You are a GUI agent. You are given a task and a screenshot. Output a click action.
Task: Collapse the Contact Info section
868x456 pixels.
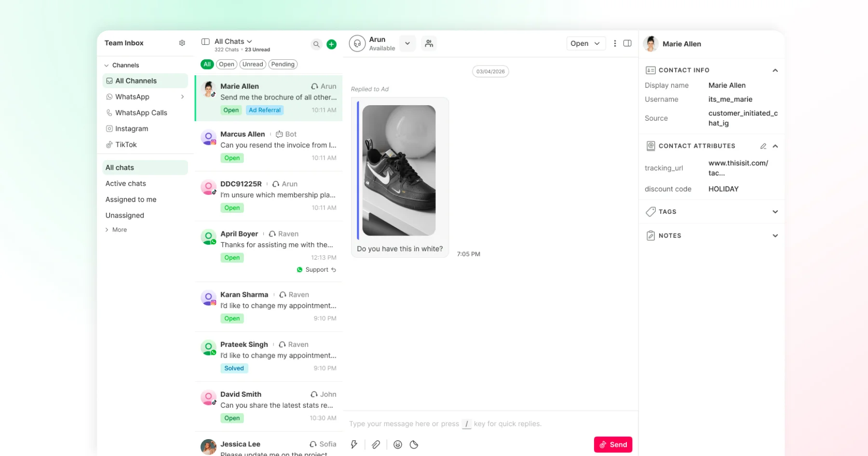[775, 70]
